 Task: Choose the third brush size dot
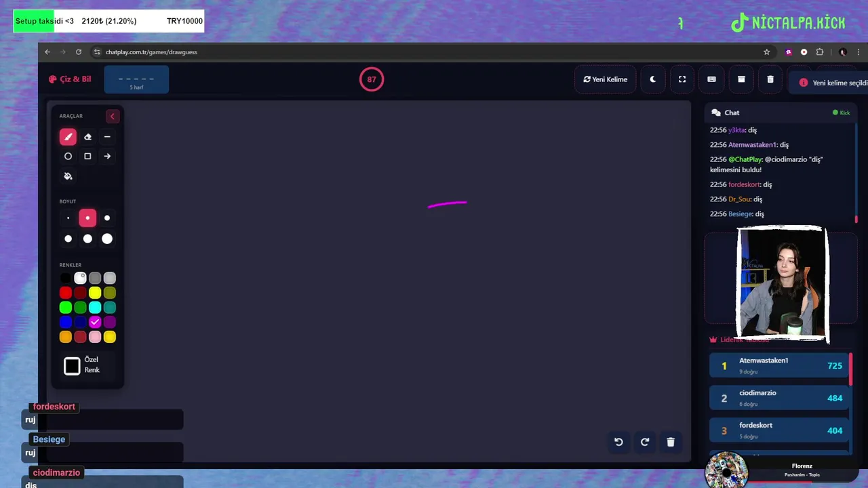pyautogui.click(x=107, y=218)
